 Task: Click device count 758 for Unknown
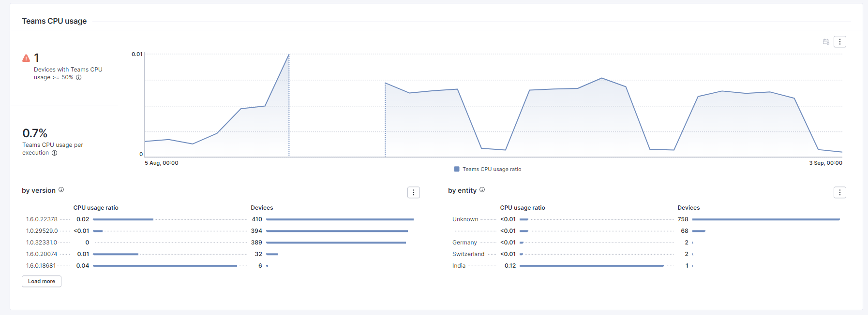coord(683,219)
